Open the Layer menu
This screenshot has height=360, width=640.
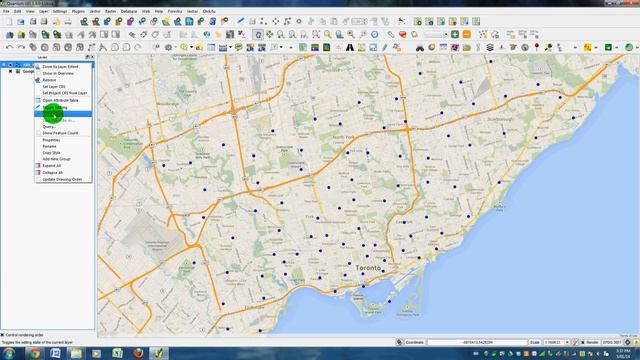43,11
